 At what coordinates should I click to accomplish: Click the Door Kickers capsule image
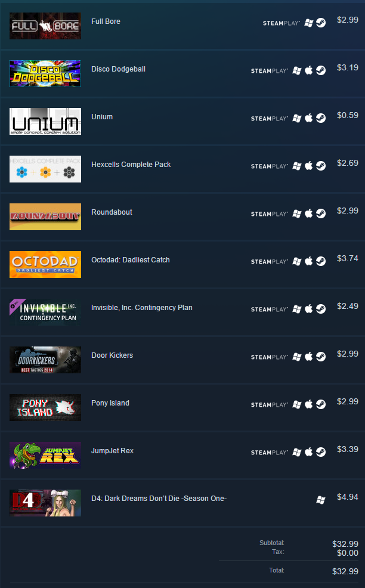coord(45,360)
